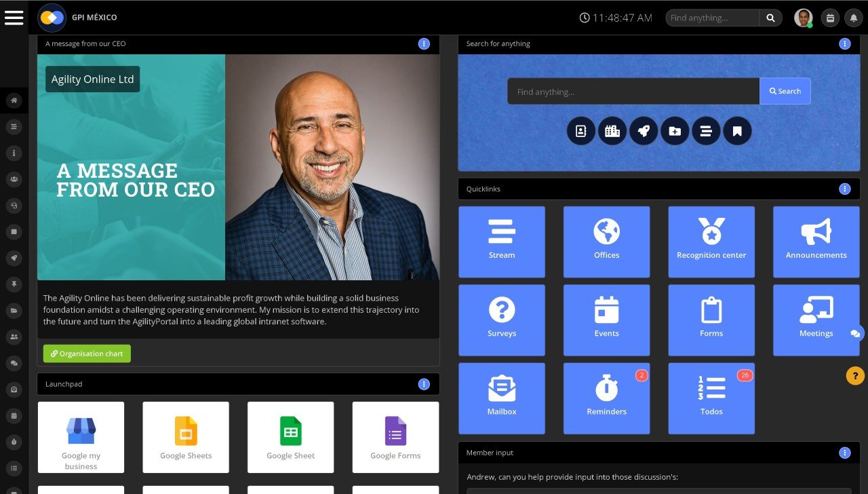Viewport: 868px width, 494px height.
Task: Click the Find anything input in the search widget
Action: pyautogui.click(x=632, y=91)
